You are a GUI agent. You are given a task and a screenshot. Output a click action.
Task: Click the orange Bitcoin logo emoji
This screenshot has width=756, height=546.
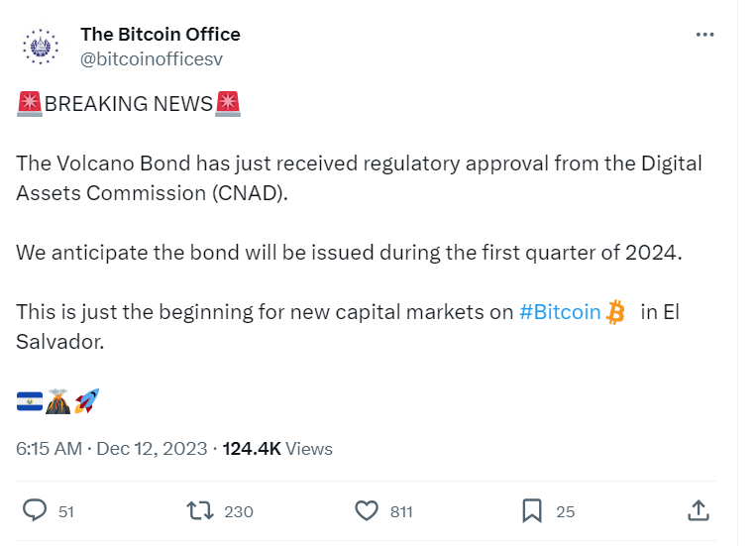point(616,313)
